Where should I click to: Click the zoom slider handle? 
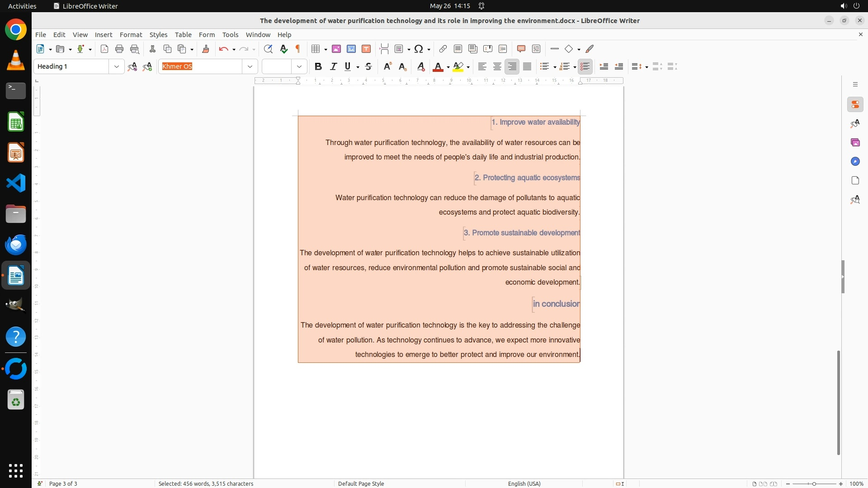tap(814, 483)
